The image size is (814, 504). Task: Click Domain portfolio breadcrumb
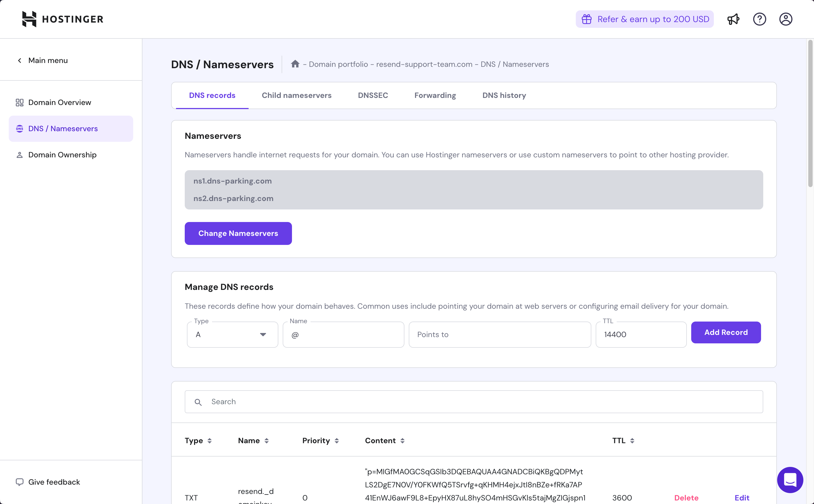click(338, 64)
